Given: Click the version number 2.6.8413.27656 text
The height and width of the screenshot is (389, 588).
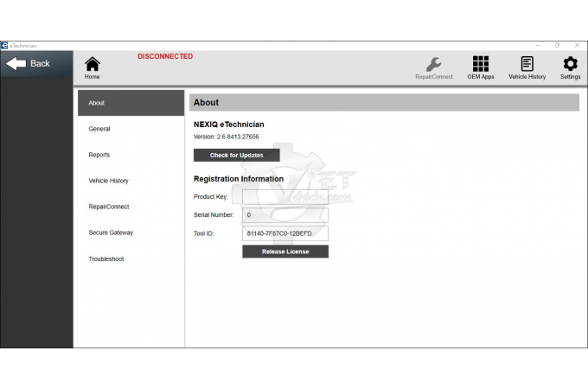Looking at the screenshot, I should point(238,137).
